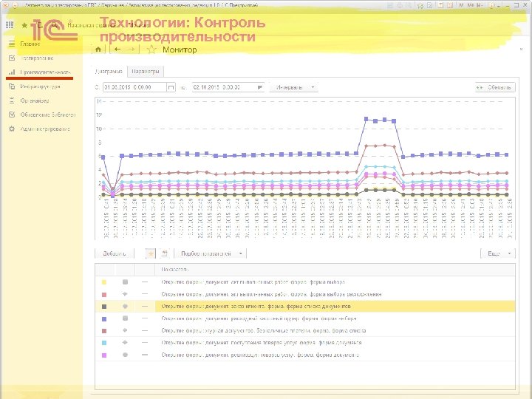Minimize the 1C application window
This screenshot has height=399, width=532.
click(x=507, y=4)
